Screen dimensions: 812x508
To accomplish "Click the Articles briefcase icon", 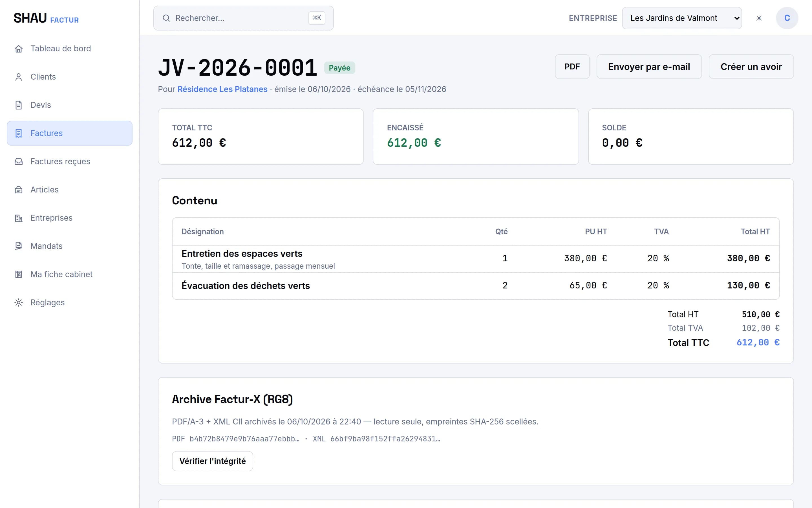I will click(18, 190).
